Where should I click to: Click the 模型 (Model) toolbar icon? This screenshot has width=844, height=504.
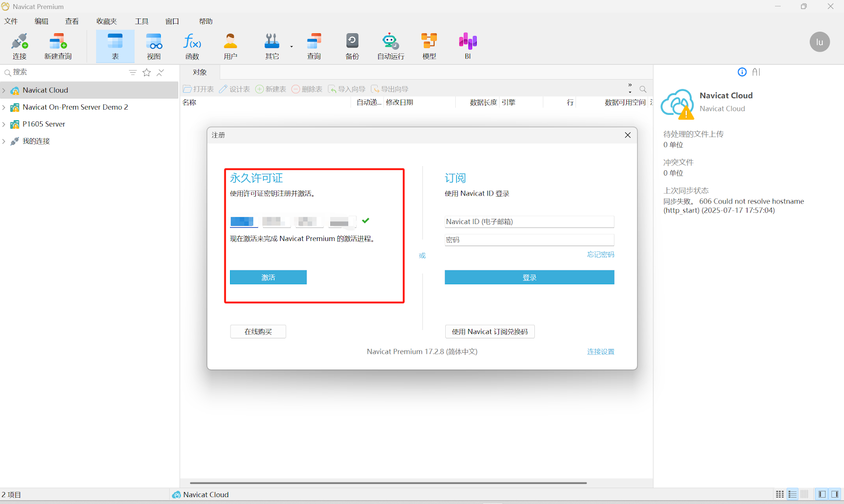pos(429,46)
